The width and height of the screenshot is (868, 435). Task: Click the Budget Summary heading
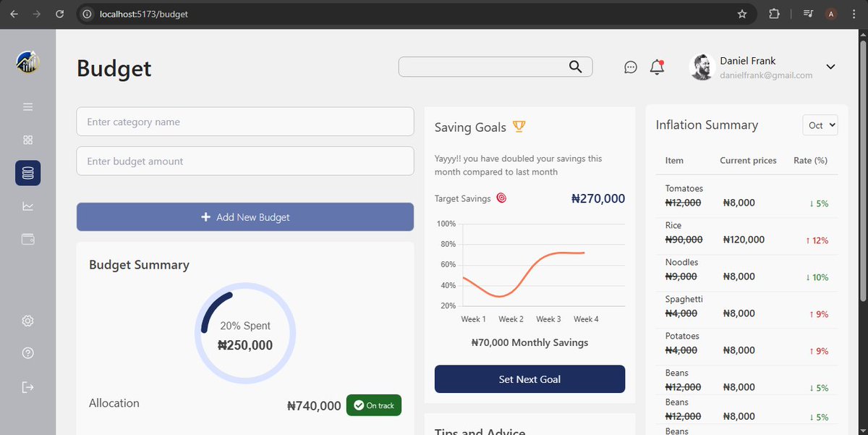139,265
